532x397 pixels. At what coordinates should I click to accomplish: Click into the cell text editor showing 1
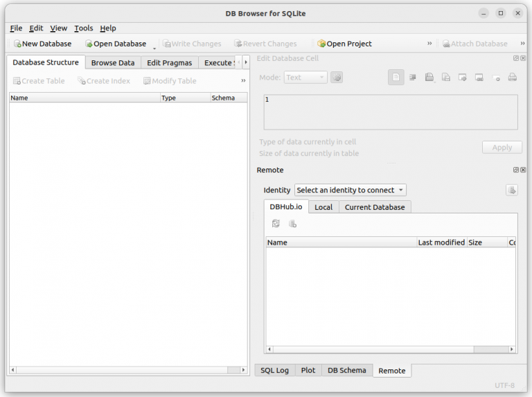click(x=391, y=112)
